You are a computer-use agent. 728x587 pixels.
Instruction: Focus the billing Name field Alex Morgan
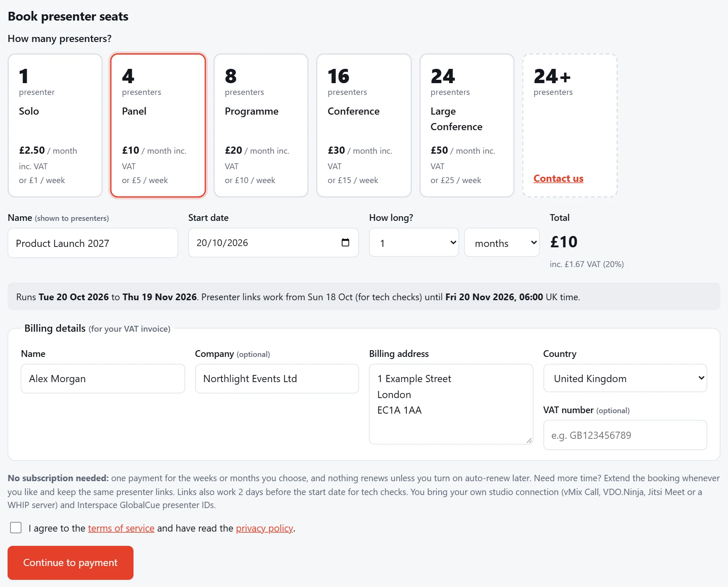(103, 378)
